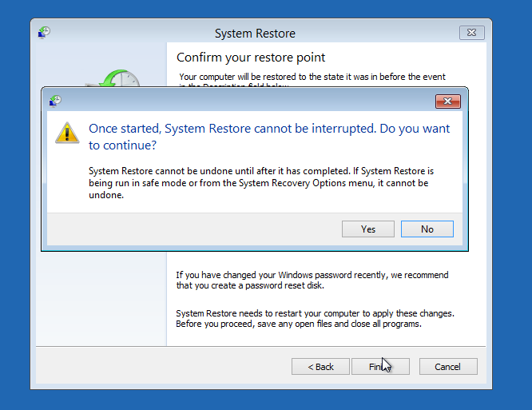Close the confirmation dialog with red X
This screenshot has height=410, width=532.
tap(447, 101)
